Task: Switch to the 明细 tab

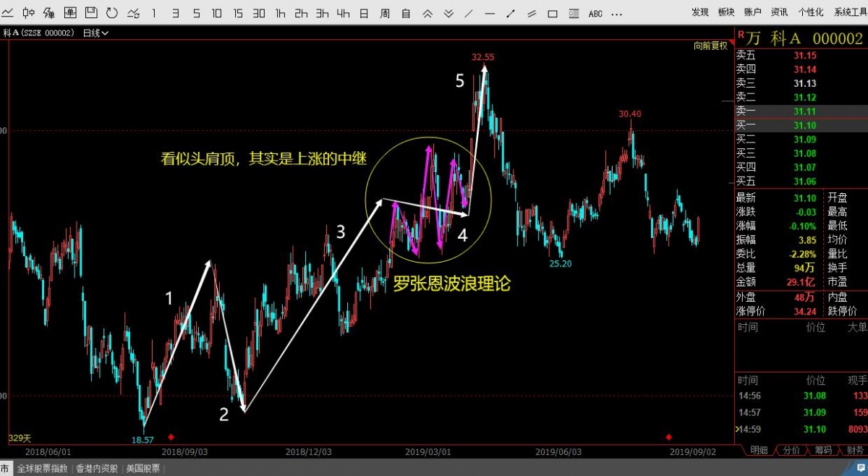Action: 759,450
